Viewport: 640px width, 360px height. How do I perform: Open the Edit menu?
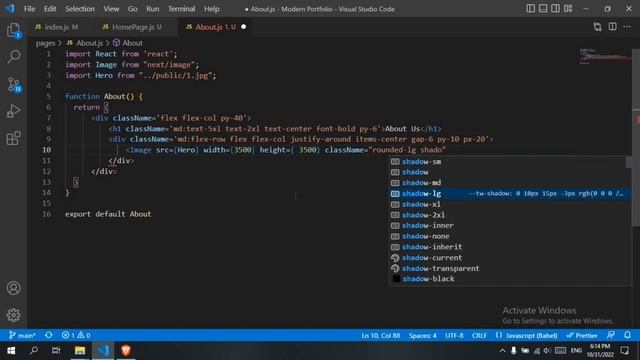coord(50,9)
